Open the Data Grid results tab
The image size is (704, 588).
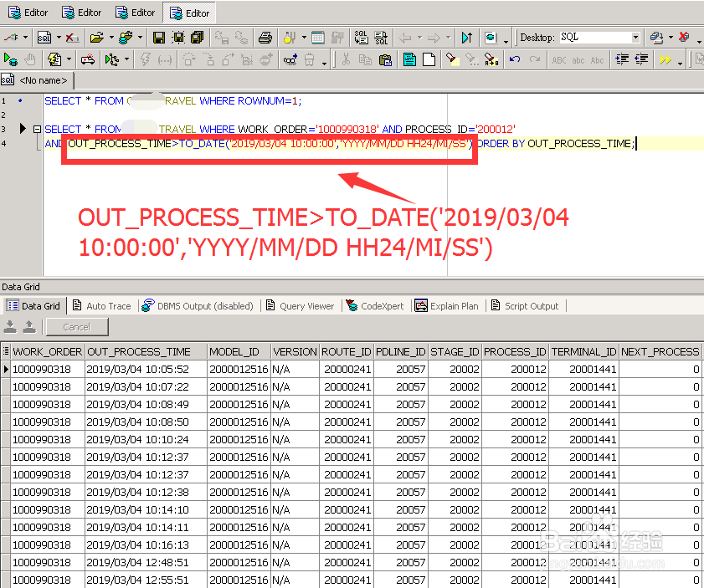[33, 306]
